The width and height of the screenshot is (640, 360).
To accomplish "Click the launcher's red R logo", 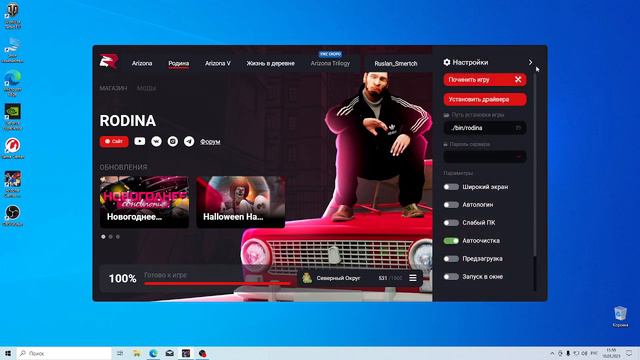I will (x=109, y=62).
